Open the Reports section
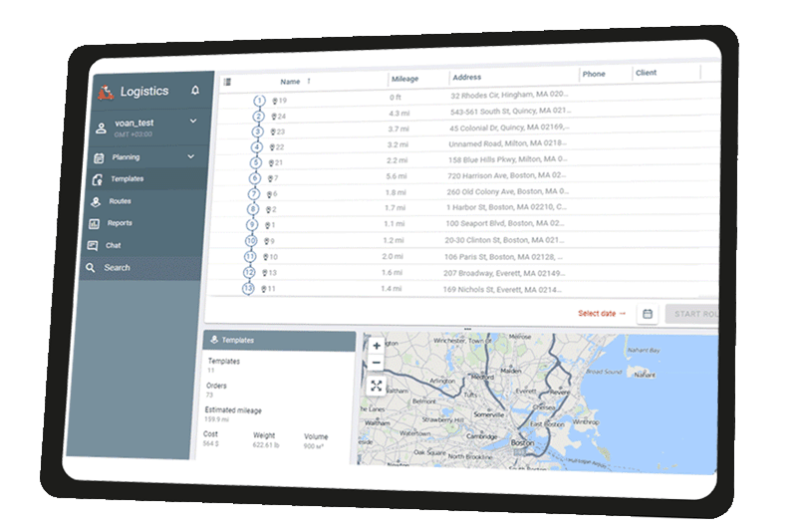The height and width of the screenshot is (532, 797). tap(120, 223)
